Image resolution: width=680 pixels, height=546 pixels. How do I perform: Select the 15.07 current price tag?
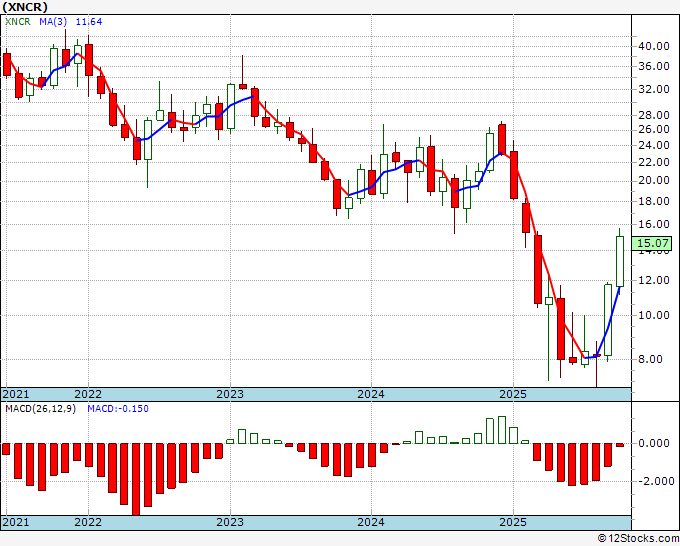tap(653, 243)
